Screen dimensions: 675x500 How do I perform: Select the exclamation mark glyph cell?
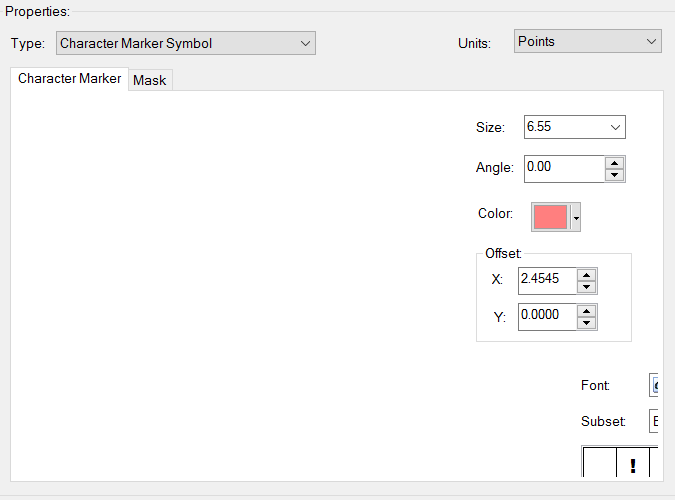click(x=633, y=464)
